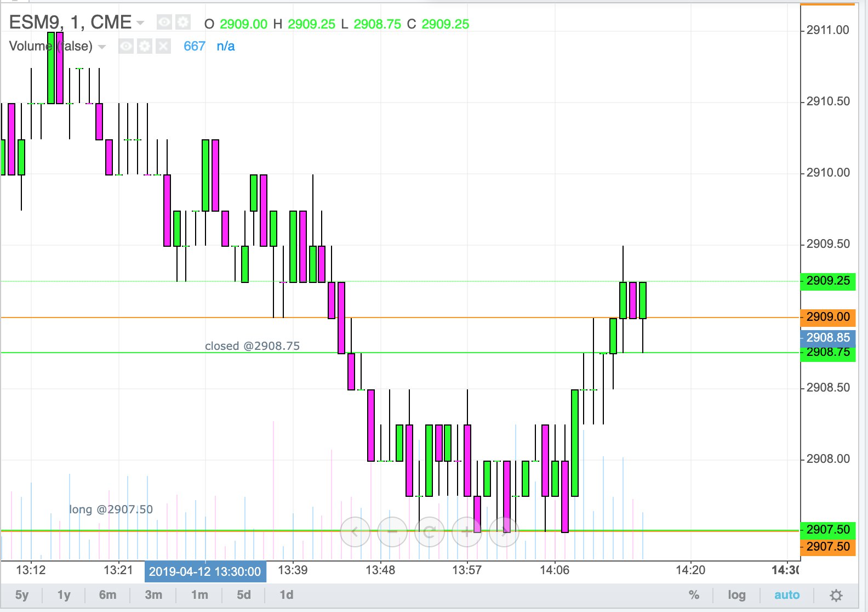Viewport: 868px width, 612px height.
Task: Click the volume value 667
Action: (195, 46)
